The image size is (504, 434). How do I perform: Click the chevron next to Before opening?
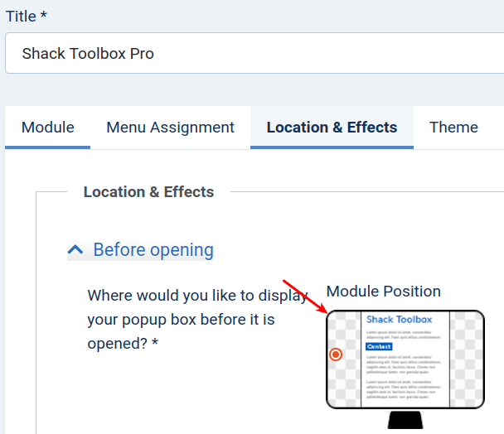75,249
